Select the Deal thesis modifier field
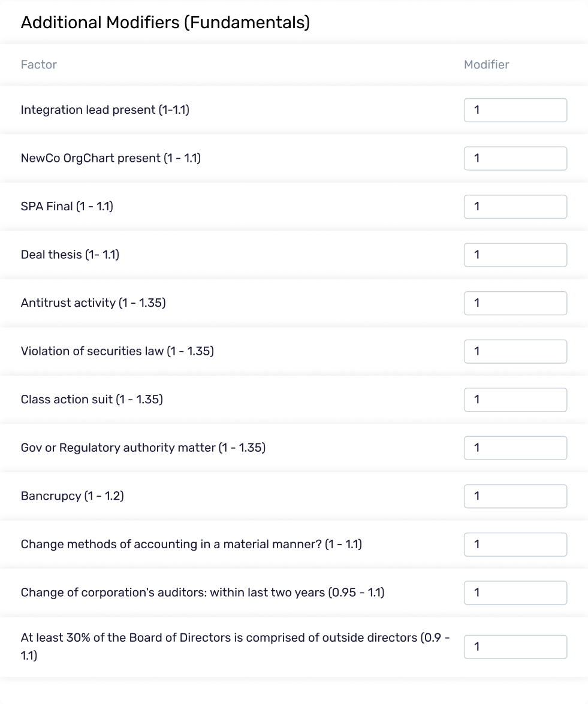The height and width of the screenshot is (704, 588). pyautogui.click(x=515, y=255)
